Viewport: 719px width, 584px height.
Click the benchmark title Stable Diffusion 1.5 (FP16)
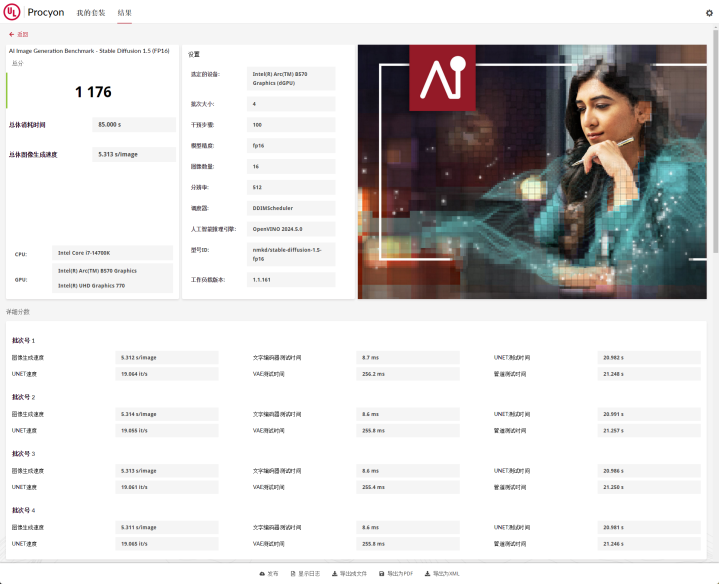point(89,51)
